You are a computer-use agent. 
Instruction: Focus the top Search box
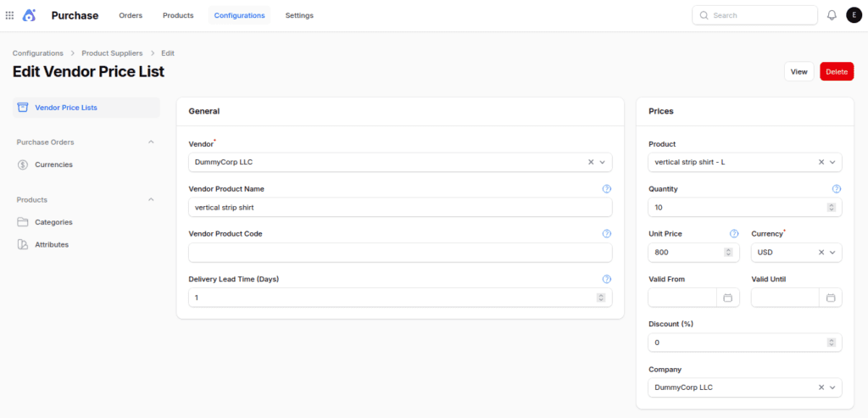point(755,15)
